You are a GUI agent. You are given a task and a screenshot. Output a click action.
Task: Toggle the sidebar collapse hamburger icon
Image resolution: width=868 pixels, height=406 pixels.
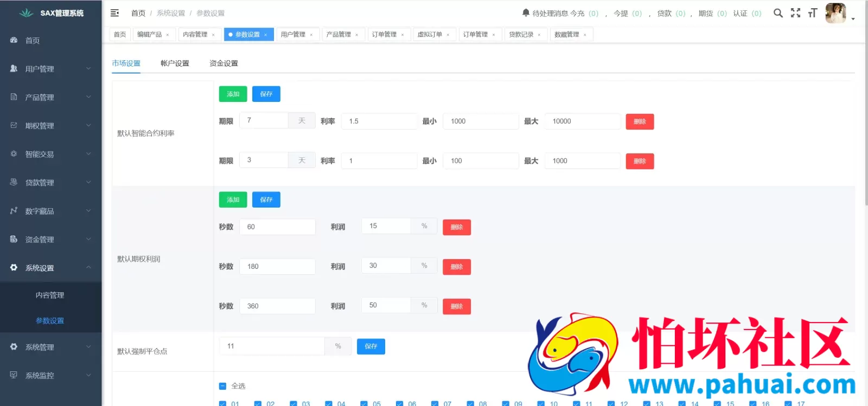coord(114,13)
